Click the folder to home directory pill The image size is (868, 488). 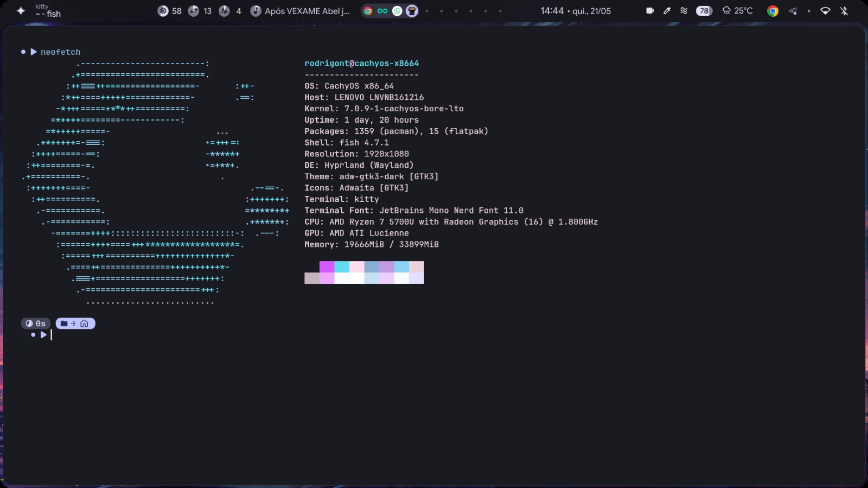click(75, 324)
